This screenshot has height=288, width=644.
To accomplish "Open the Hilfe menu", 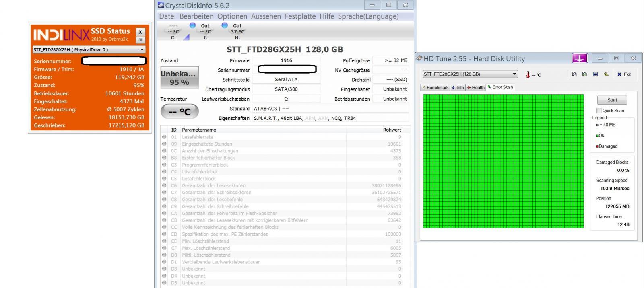I will (x=327, y=16).
